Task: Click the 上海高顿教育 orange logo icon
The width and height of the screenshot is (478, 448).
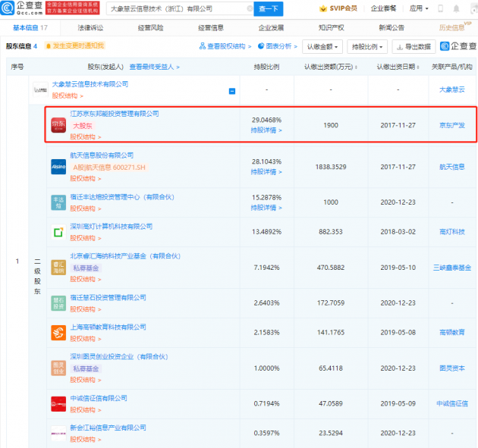Action: coord(58,333)
